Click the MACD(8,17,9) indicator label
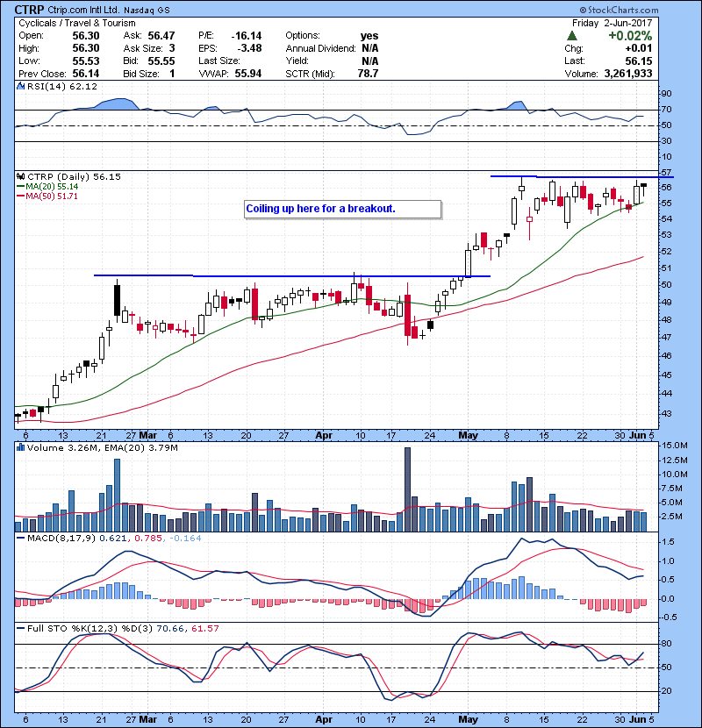The width and height of the screenshot is (702, 728). 61,539
